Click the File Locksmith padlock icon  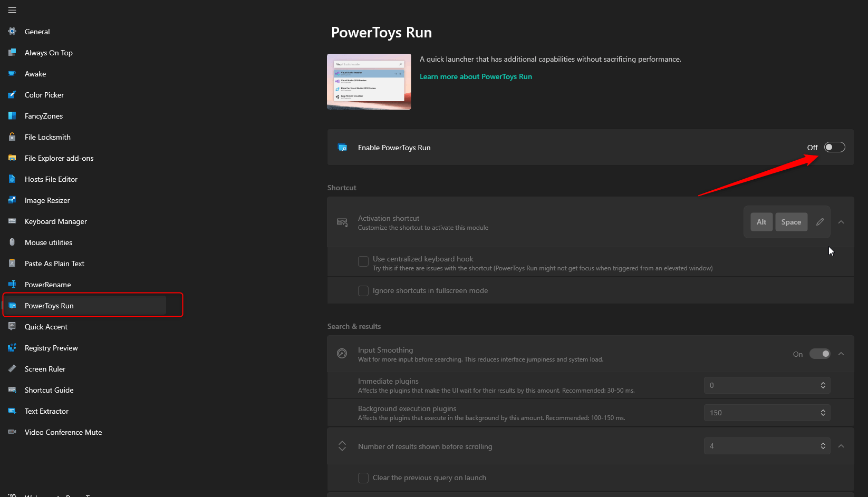pos(12,137)
